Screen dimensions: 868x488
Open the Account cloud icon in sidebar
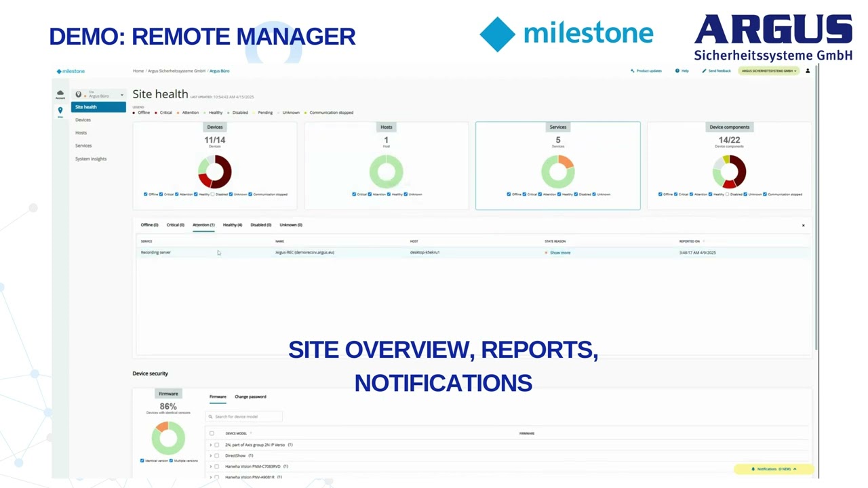(x=60, y=94)
